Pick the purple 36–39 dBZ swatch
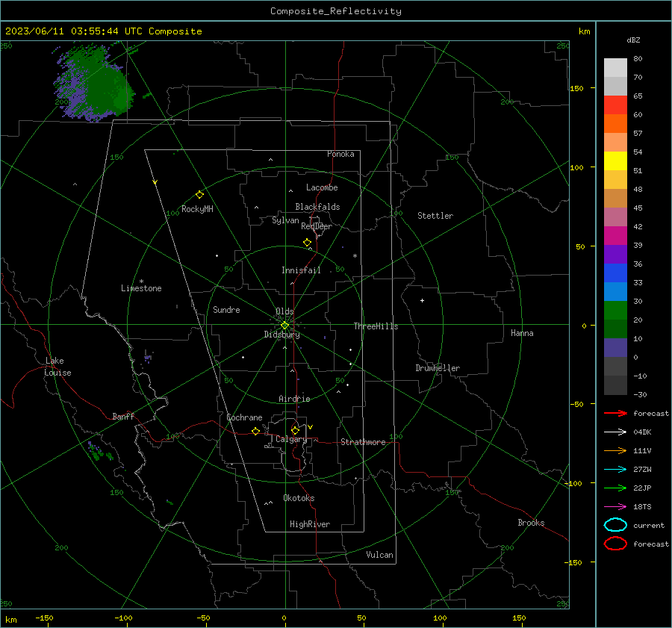Screen dimensions: 672x628 pos(615,255)
